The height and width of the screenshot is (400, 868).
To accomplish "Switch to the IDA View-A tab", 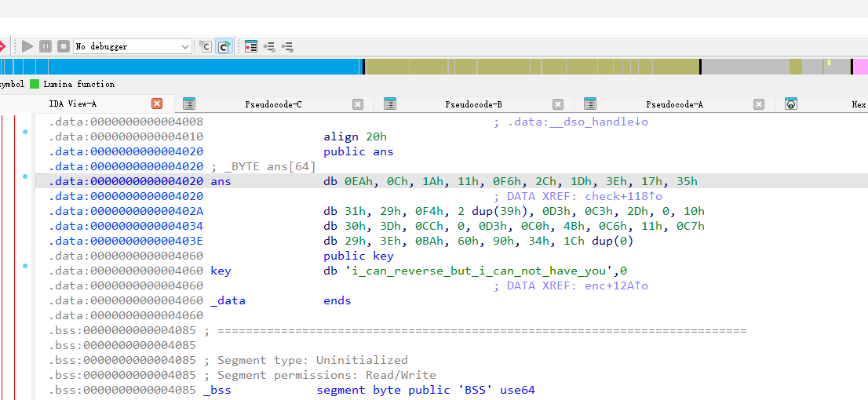I will click(x=72, y=104).
